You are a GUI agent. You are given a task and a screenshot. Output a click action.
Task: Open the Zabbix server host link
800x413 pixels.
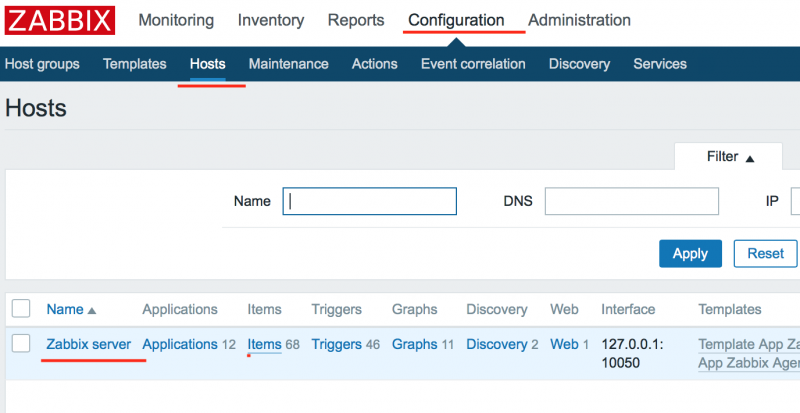pos(89,344)
